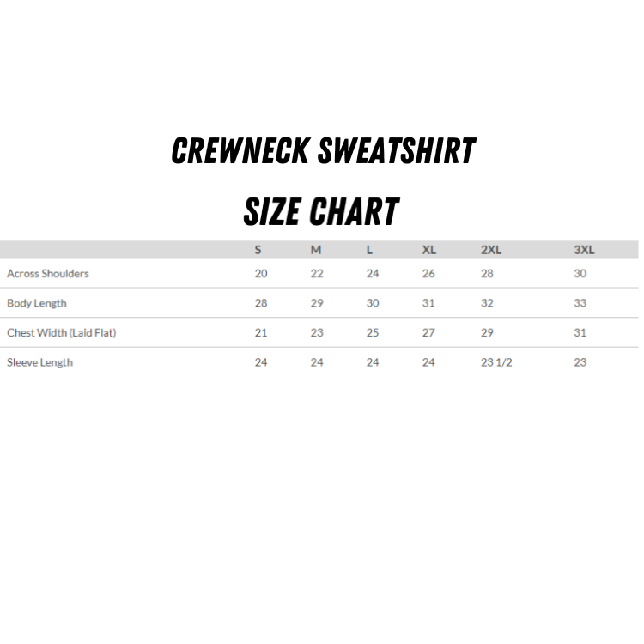
Task: Select the 2XL size column header
Action: pos(491,250)
